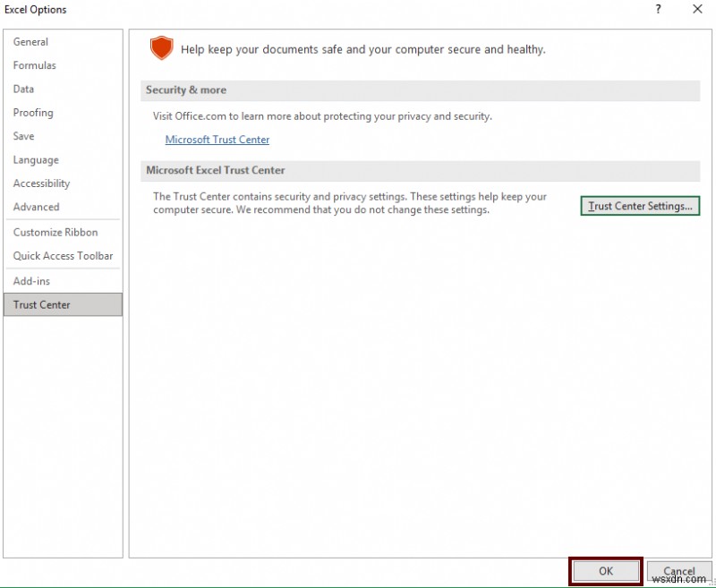Open the Help question mark icon
This screenshot has width=716, height=588.
click(x=658, y=9)
